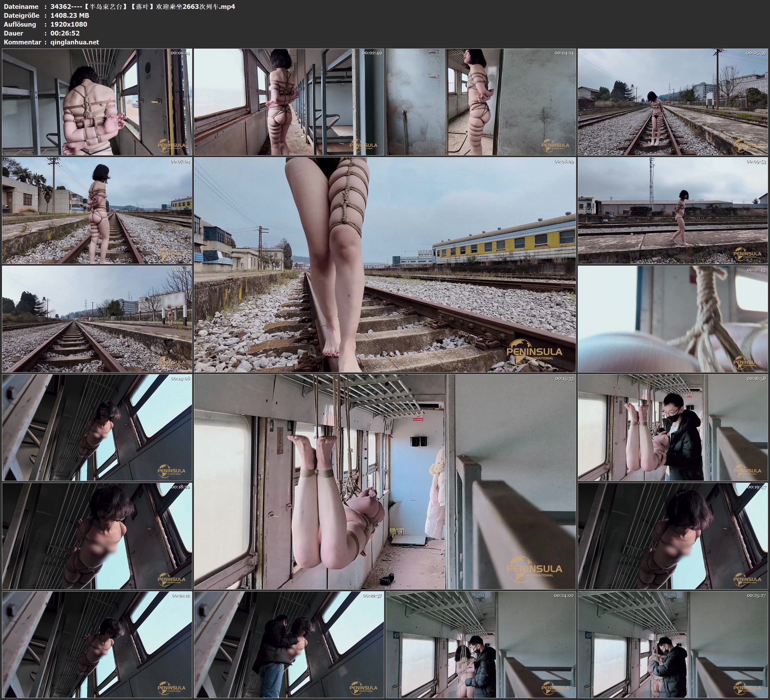The width and height of the screenshot is (770, 700).
Task: Select the large frame timestamped 00:15:33
Action: 385,481
